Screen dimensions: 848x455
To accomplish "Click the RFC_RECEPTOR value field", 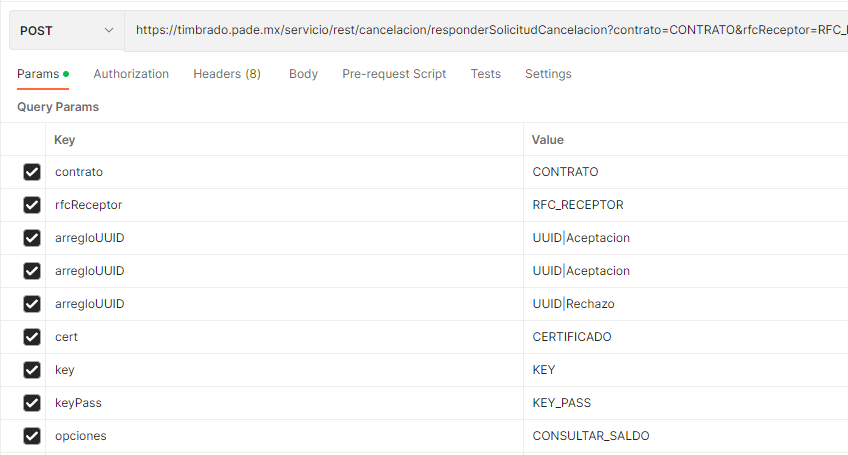I will (x=685, y=205).
